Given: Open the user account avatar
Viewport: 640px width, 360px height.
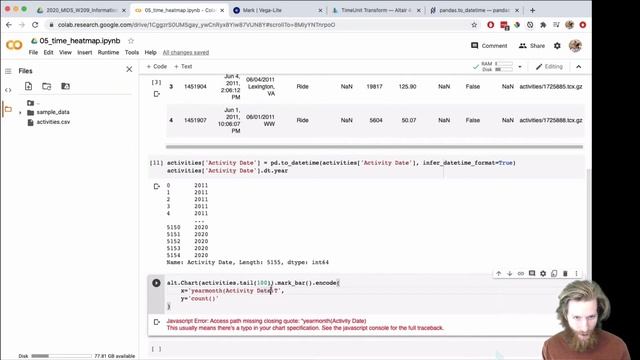Looking at the screenshot, I should (575, 46).
